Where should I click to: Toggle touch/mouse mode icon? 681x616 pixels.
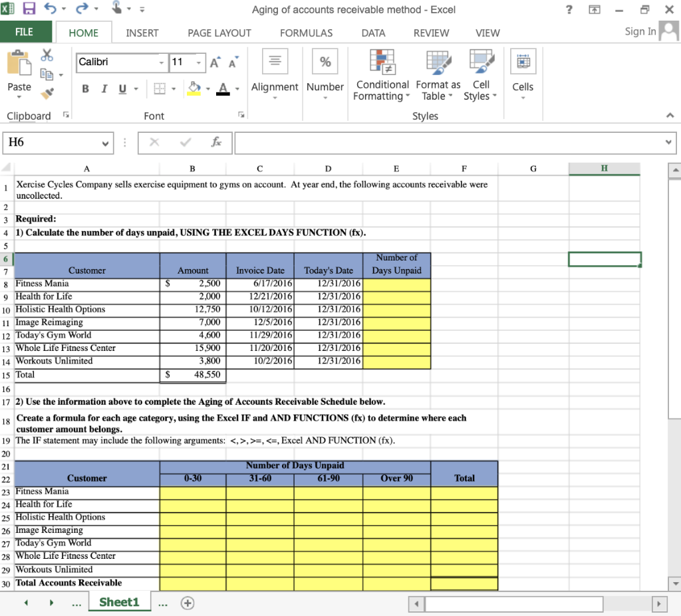116,7
